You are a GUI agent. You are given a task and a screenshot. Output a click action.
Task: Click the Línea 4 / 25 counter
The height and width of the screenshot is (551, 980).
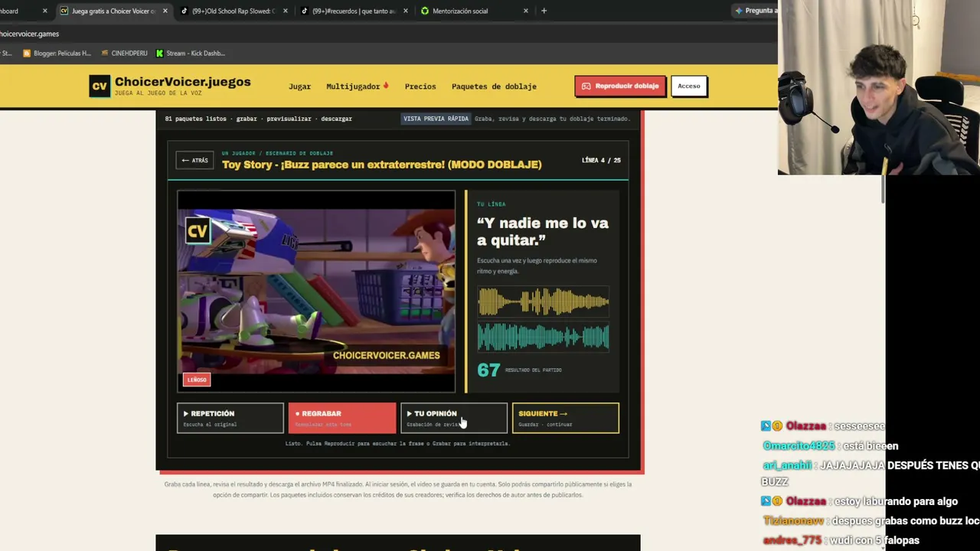tap(601, 161)
